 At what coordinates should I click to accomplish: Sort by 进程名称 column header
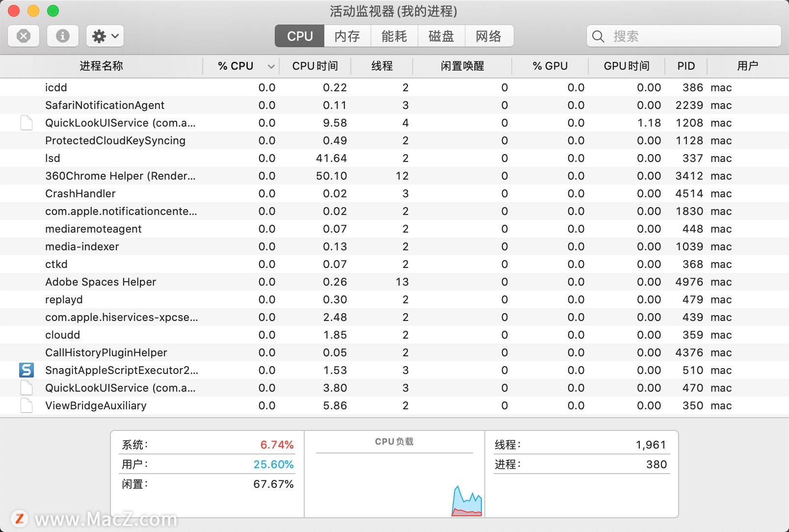coord(102,66)
